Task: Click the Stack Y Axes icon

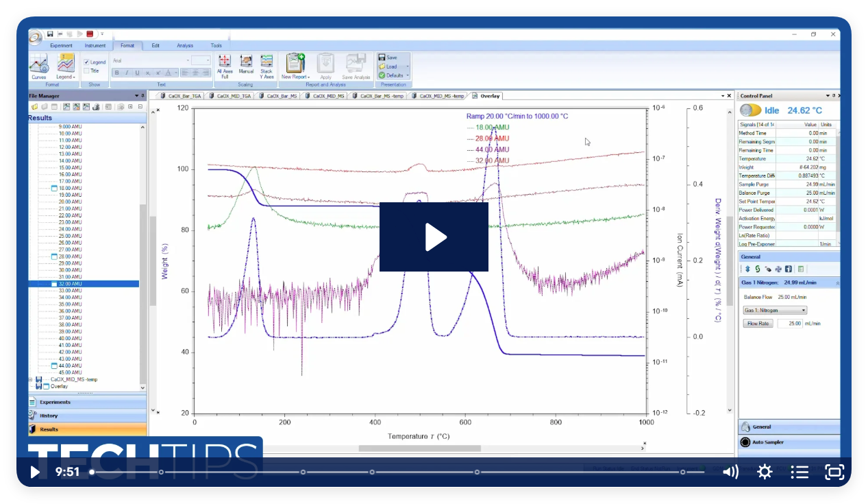Action: click(266, 64)
